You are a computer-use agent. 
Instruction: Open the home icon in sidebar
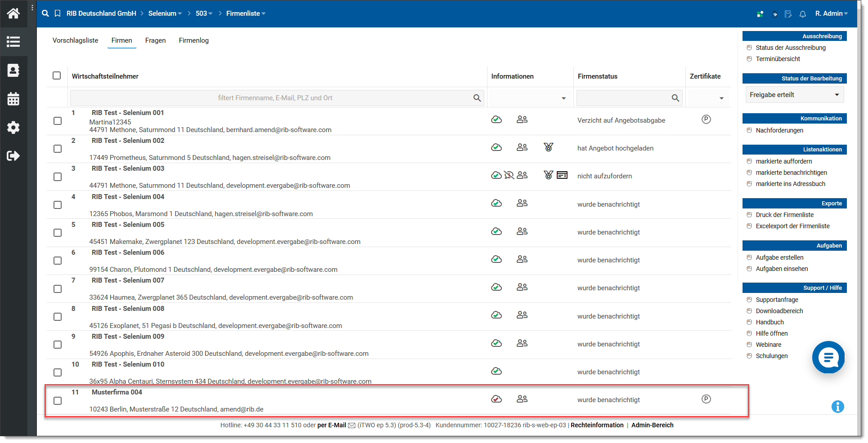13,13
